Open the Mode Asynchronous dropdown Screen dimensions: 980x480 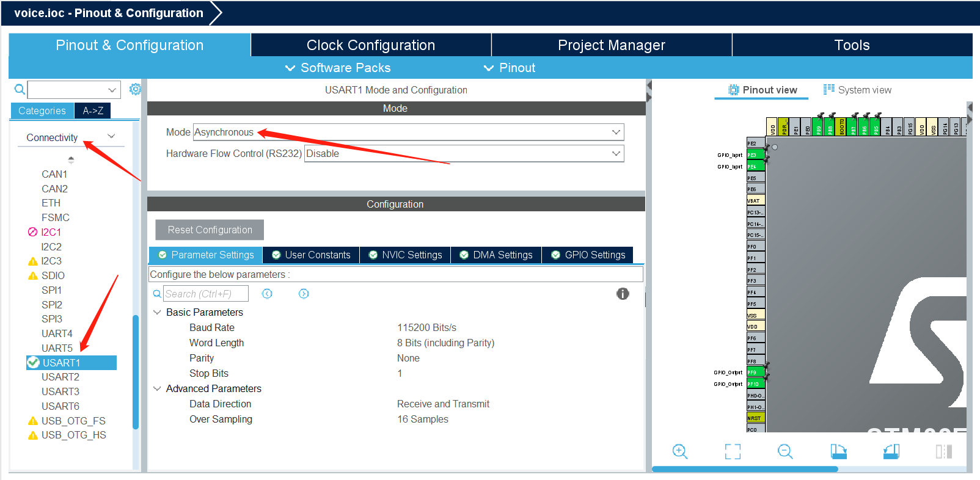pyautogui.click(x=616, y=132)
